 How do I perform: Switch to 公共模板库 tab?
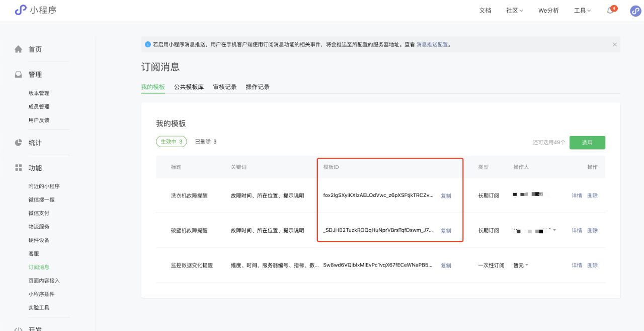tap(189, 87)
